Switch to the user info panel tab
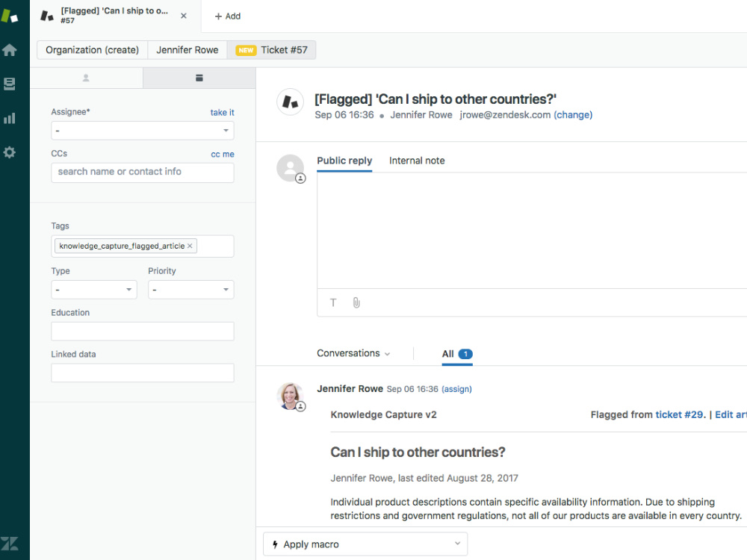Viewport: 747px width, 560px height. point(86,78)
